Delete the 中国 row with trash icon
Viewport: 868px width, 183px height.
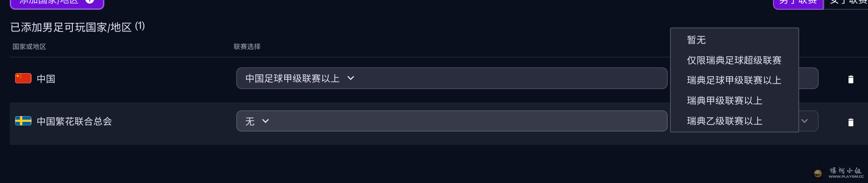pos(850,79)
